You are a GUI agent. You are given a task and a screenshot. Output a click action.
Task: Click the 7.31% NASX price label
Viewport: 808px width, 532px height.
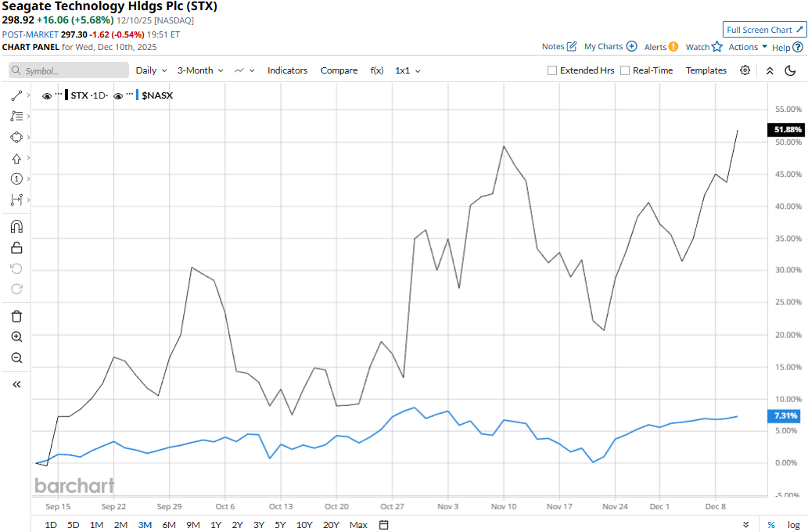pyautogui.click(x=784, y=415)
